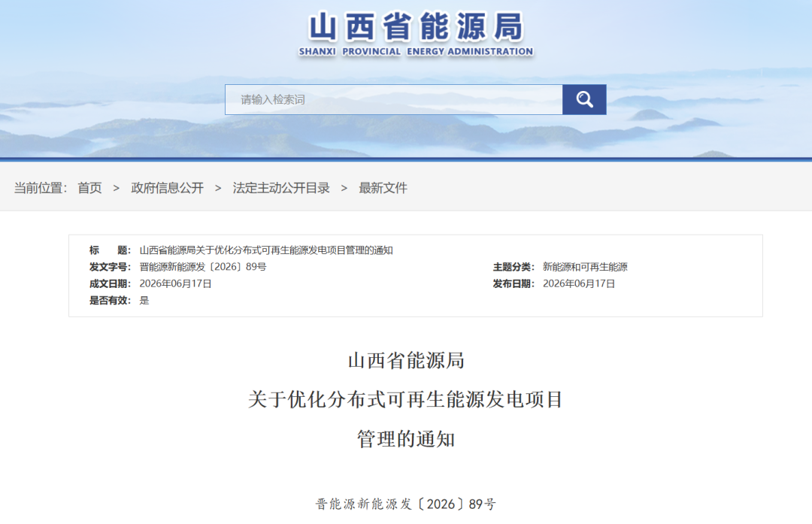Click the English SHANXI PROVINCIAL ENERGY ADMINISTRATION text
Viewport: 812px width, 524px height.
[416, 51]
